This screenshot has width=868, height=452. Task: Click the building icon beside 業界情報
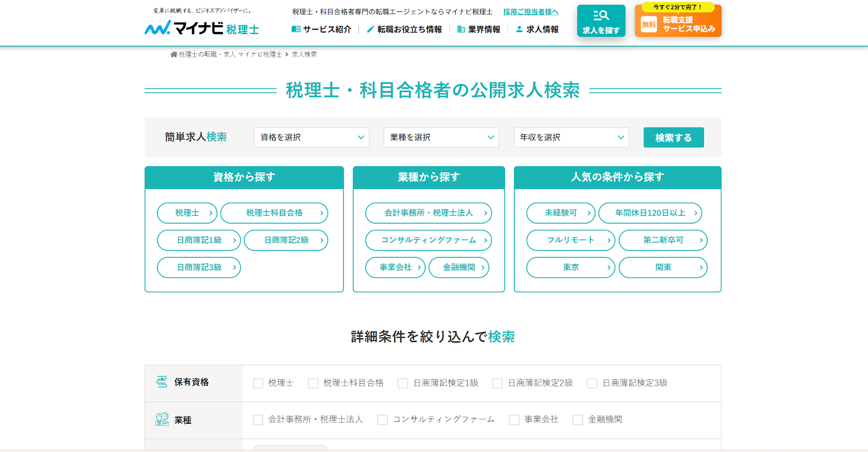[461, 29]
